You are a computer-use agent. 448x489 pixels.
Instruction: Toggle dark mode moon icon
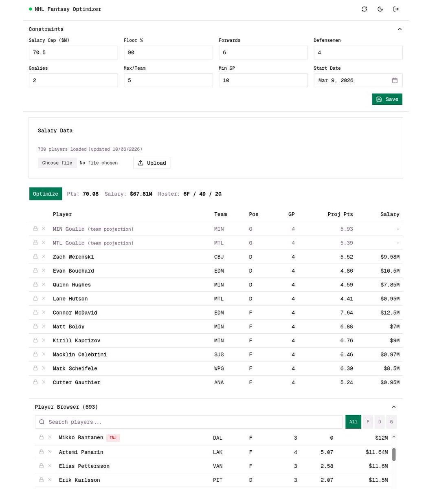point(380,9)
